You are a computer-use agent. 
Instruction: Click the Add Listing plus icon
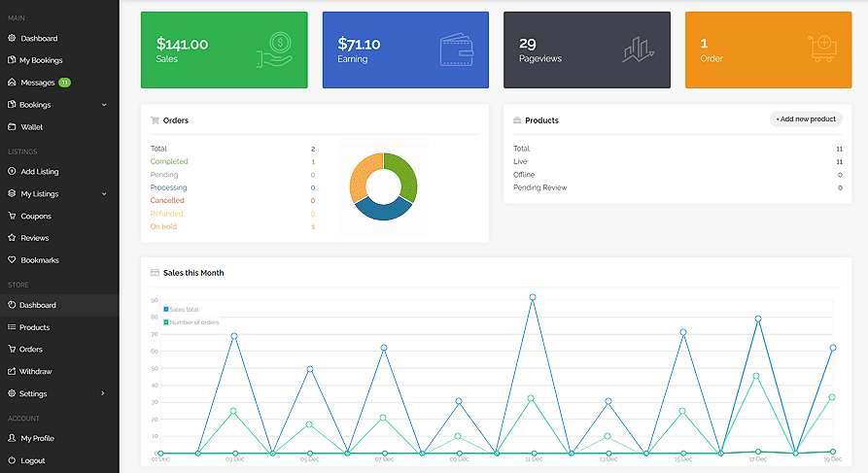(x=12, y=172)
